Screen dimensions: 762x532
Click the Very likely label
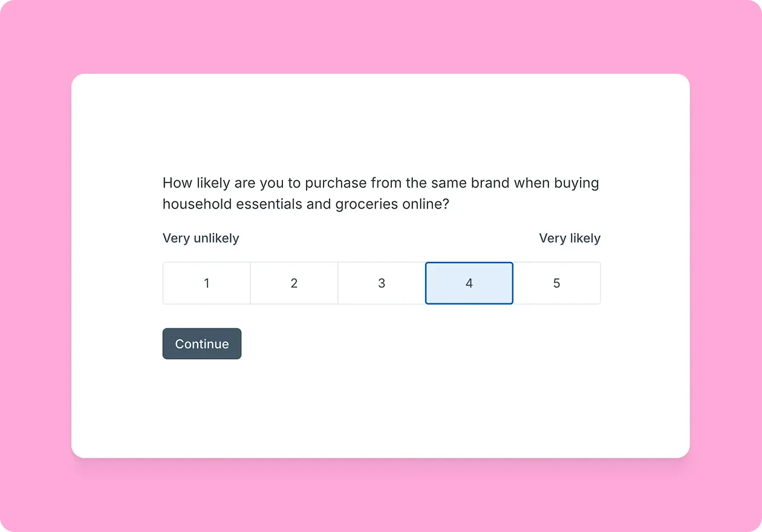click(570, 238)
